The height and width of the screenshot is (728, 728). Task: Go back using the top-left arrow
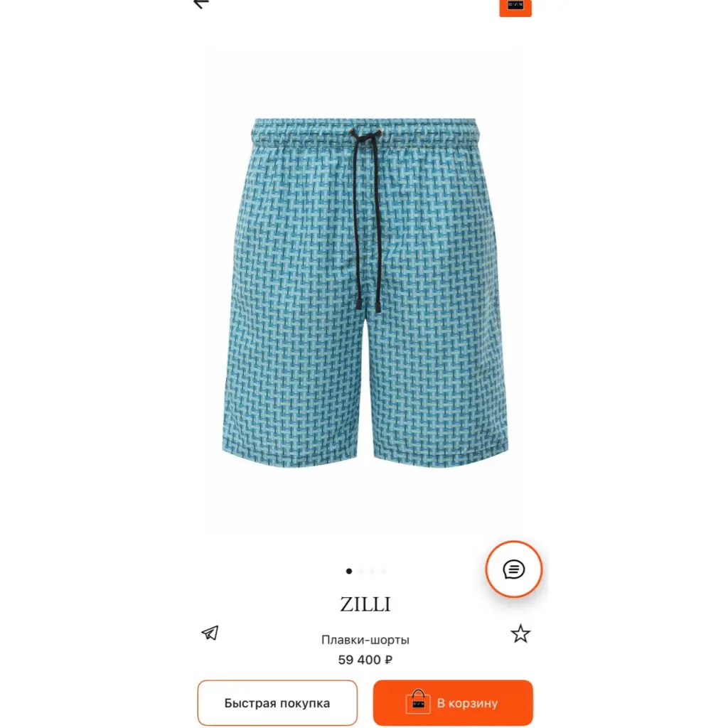(201, 4)
